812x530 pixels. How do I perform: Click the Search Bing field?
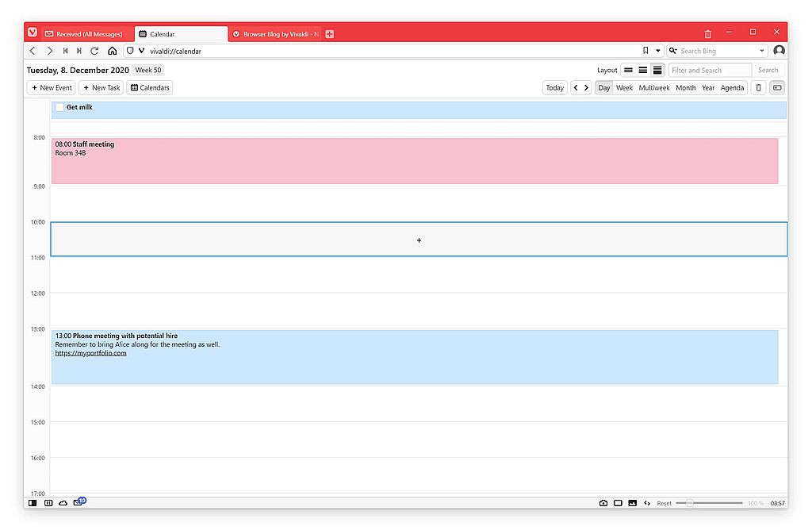(718, 51)
